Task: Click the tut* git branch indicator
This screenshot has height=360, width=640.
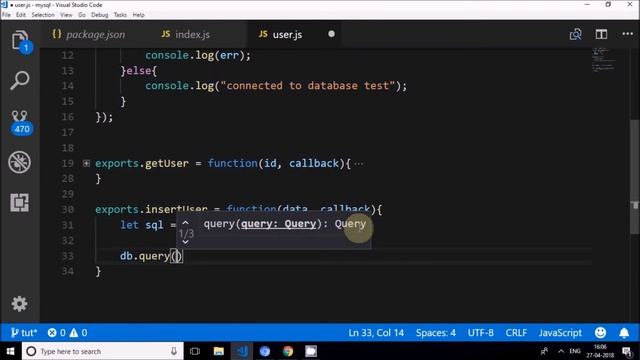Action: tap(23, 333)
